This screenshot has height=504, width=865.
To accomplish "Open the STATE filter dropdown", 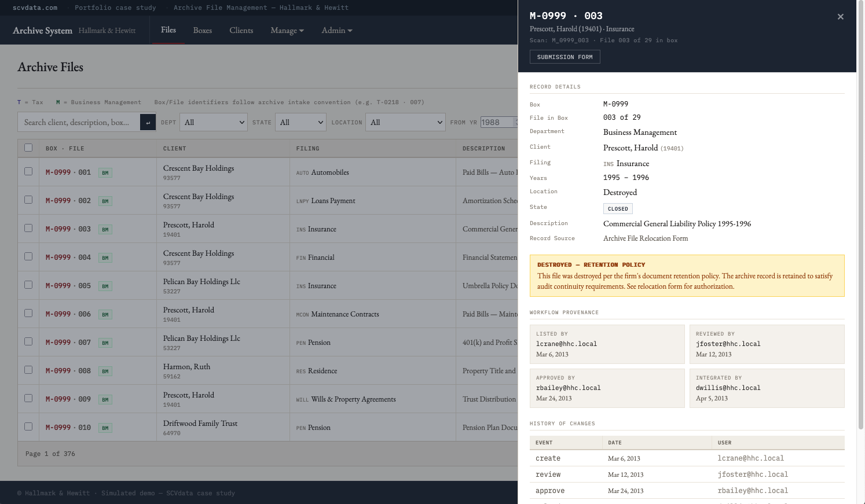I will tap(301, 122).
